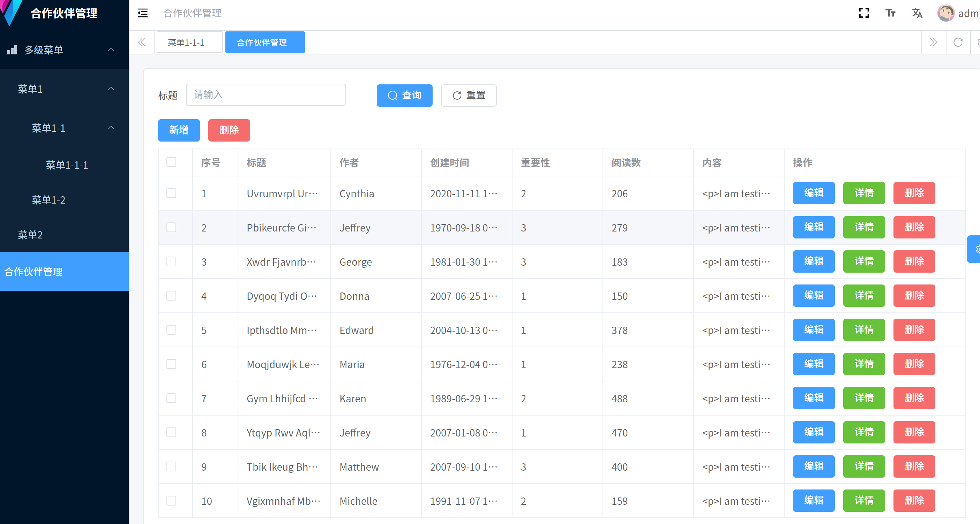The image size is (980, 524).
Task: Click the admin user avatar
Action: point(945,13)
